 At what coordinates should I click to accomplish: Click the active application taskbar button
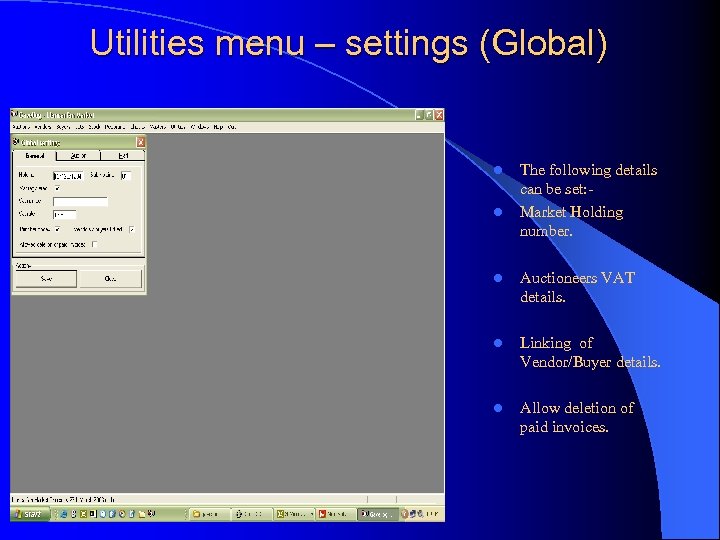tap(378, 514)
